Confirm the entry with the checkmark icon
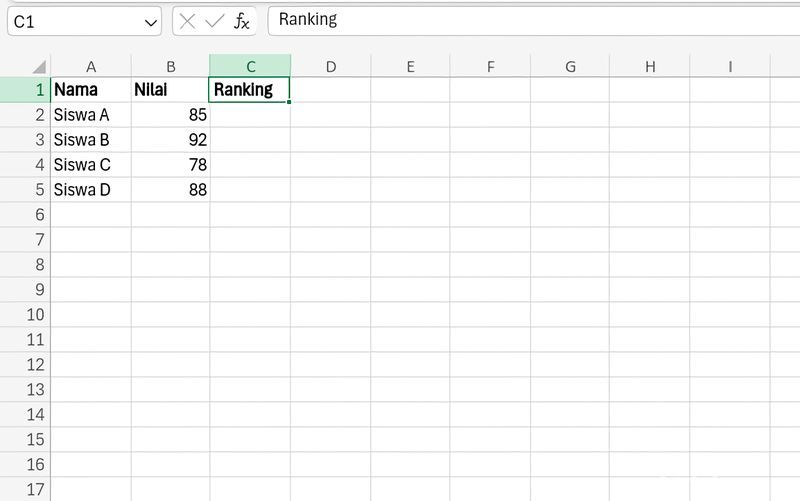Image resolution: width=800 pixels, height=501 pixels. (214, 21)
